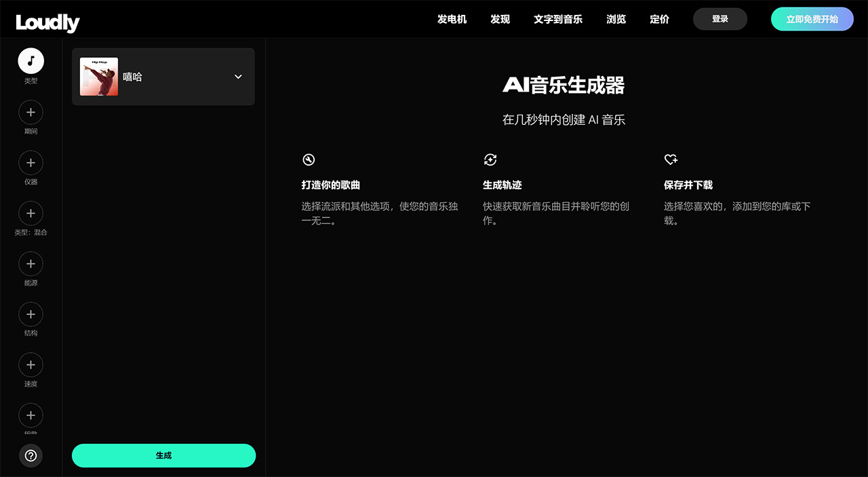Open the 发现 navigation item
Viewport: 868px width, 477px height.
(x=500, y=19)
